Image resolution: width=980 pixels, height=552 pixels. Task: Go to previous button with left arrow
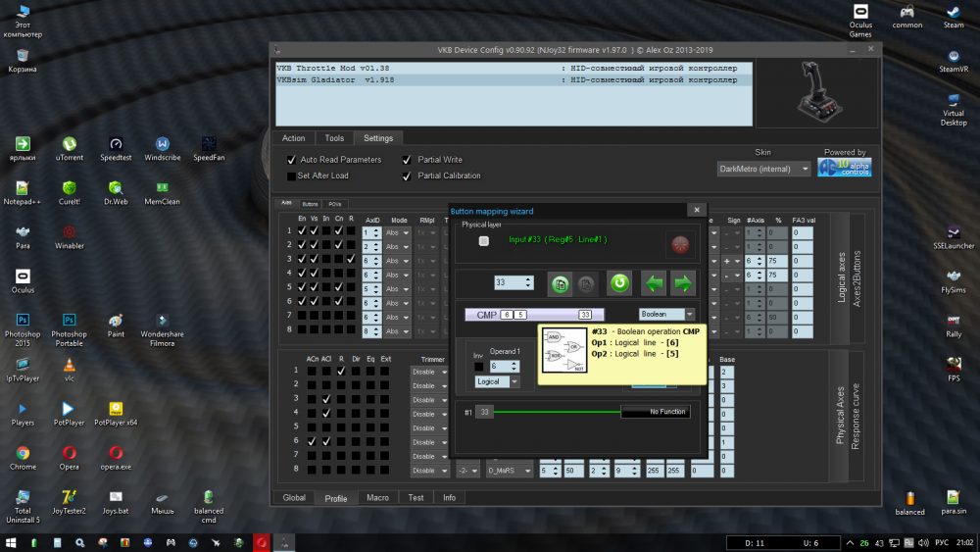pos(654,283)
